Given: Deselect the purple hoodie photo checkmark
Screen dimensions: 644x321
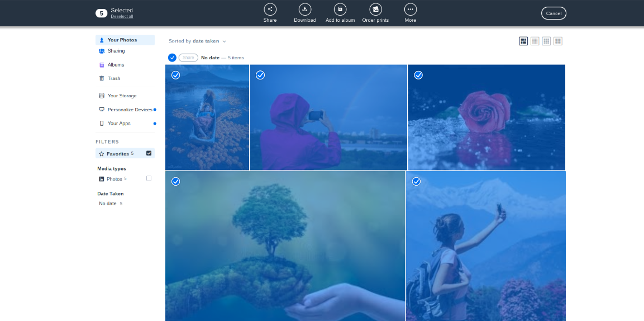Looking at the screenshot, I should click(260, 75).
